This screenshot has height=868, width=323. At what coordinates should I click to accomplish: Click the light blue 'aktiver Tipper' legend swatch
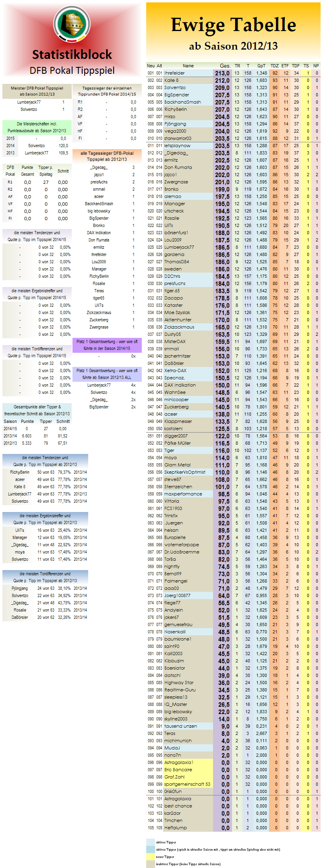[x=150, y=842]
